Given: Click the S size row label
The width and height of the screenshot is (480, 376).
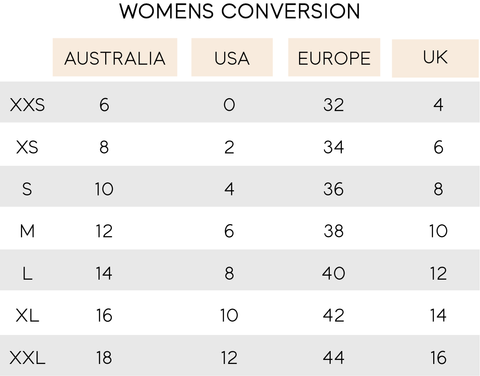Looking at the screenshot, I should click(27, 189).
